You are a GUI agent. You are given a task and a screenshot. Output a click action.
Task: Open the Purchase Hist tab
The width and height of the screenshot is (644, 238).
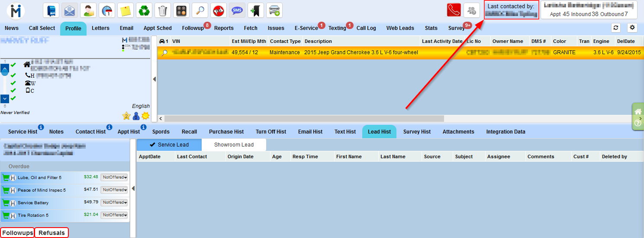coord(226,132)
